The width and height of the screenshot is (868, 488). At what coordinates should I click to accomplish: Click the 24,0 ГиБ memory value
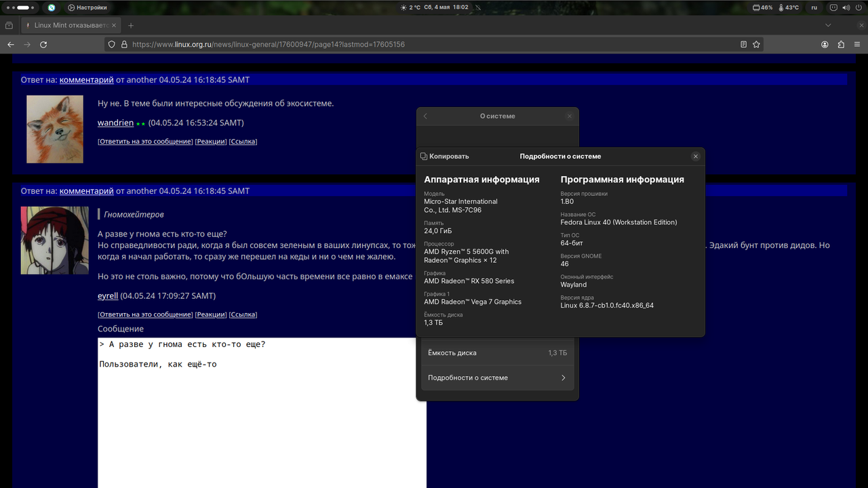click(x=437, y=230)
